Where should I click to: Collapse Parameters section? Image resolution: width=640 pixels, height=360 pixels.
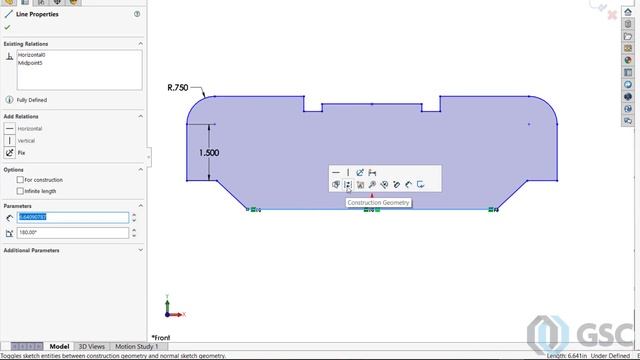(x=140, y=206)
